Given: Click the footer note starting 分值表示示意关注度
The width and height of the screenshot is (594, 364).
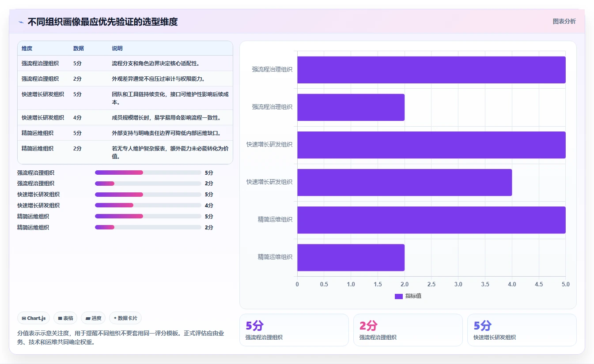Looking at the screenshot, I should [121, 338].
